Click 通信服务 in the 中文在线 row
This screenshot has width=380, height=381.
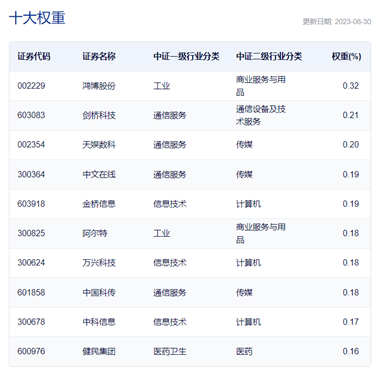coord(170,174)
